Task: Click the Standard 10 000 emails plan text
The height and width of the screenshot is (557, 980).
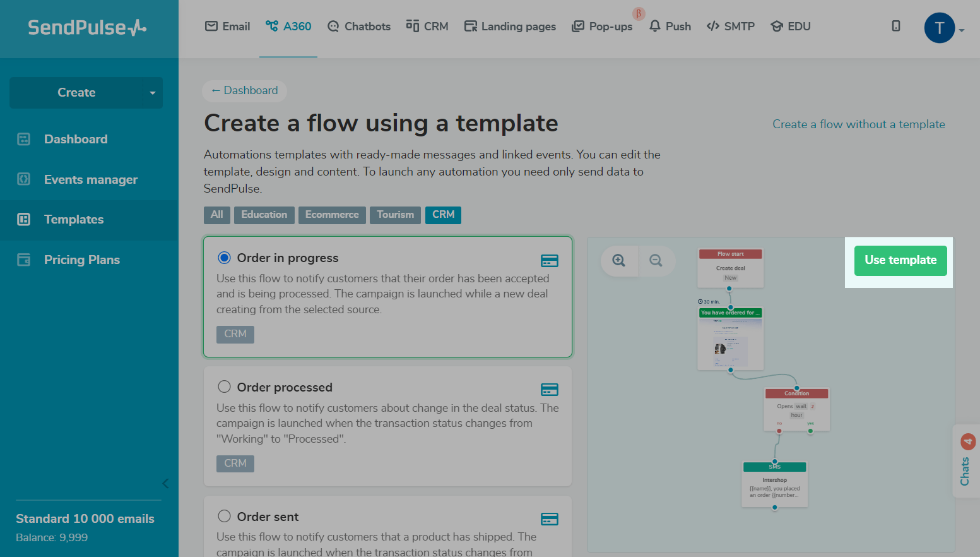Action: [85, 518]
